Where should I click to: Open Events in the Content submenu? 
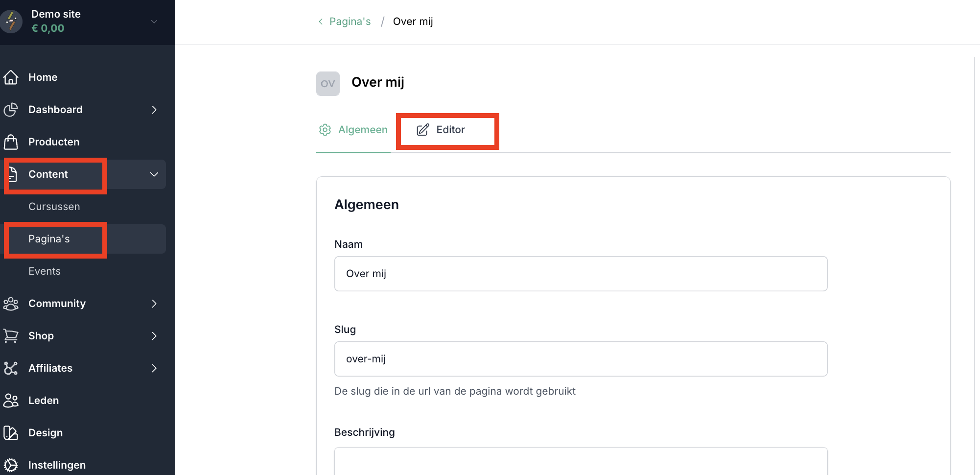click(45, 271)
